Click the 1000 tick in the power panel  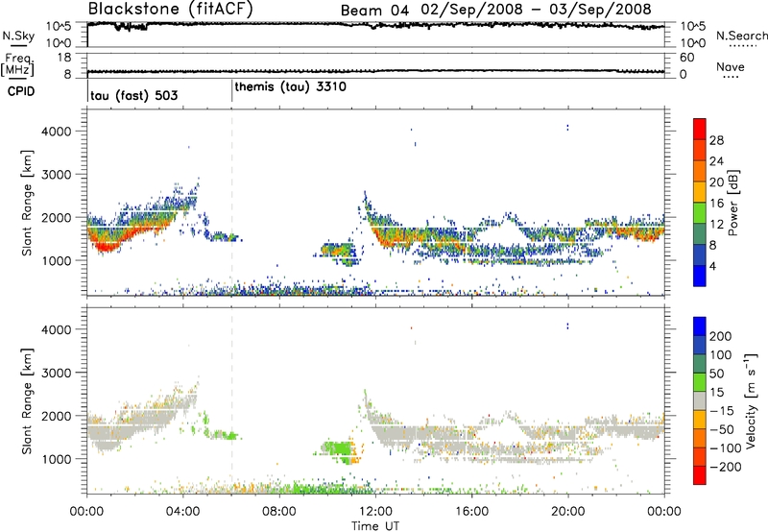(x=57, y=260)
